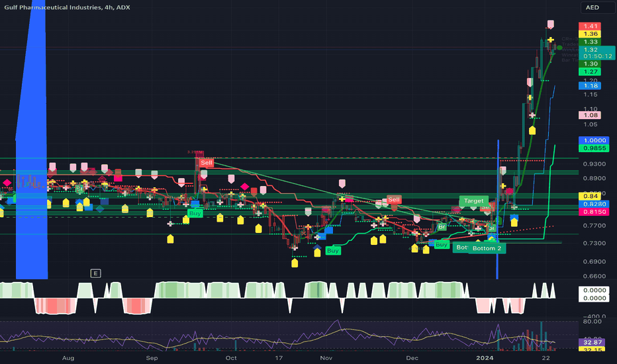Click the Buy label in December
Screen dimensions: 617x364
click(442, 244)
